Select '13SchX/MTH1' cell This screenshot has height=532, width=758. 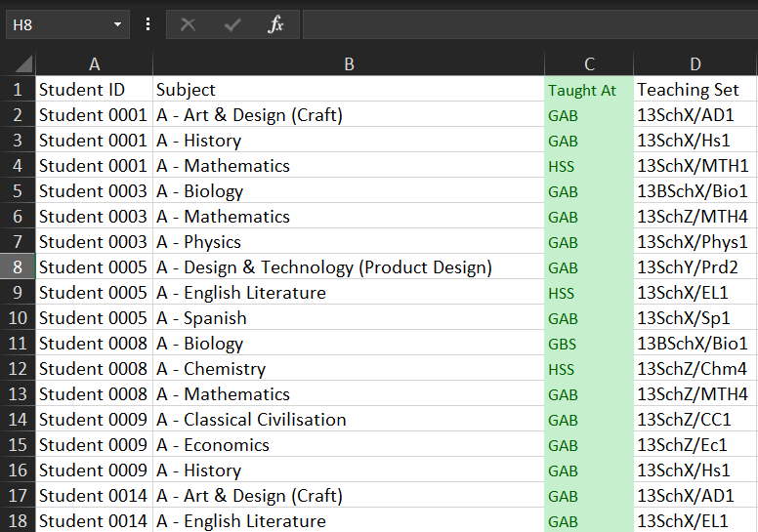695,166
